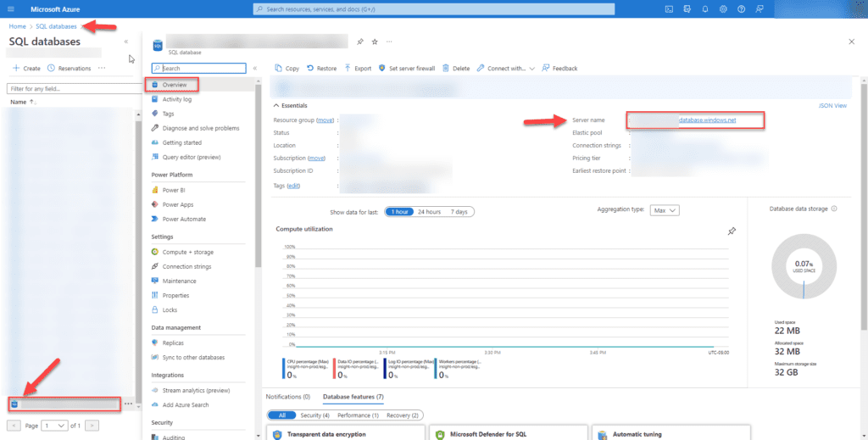Collapse the SQL databases list panel
Screen dimensions: 868x440
tap(126, 42)
